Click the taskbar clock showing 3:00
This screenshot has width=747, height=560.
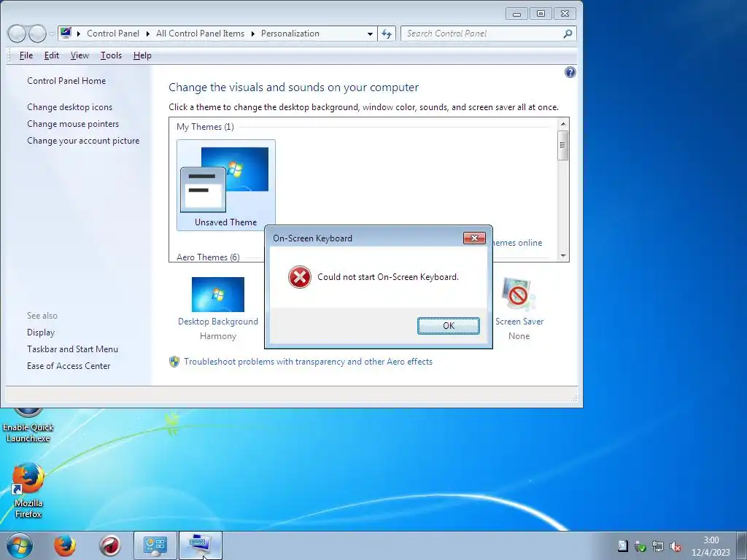point(711,546)
